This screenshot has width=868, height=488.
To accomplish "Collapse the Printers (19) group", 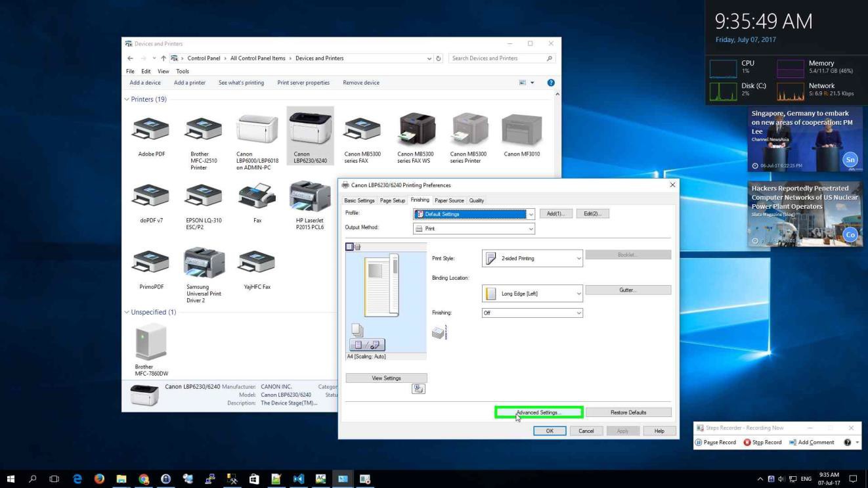I will click(127, 100).
